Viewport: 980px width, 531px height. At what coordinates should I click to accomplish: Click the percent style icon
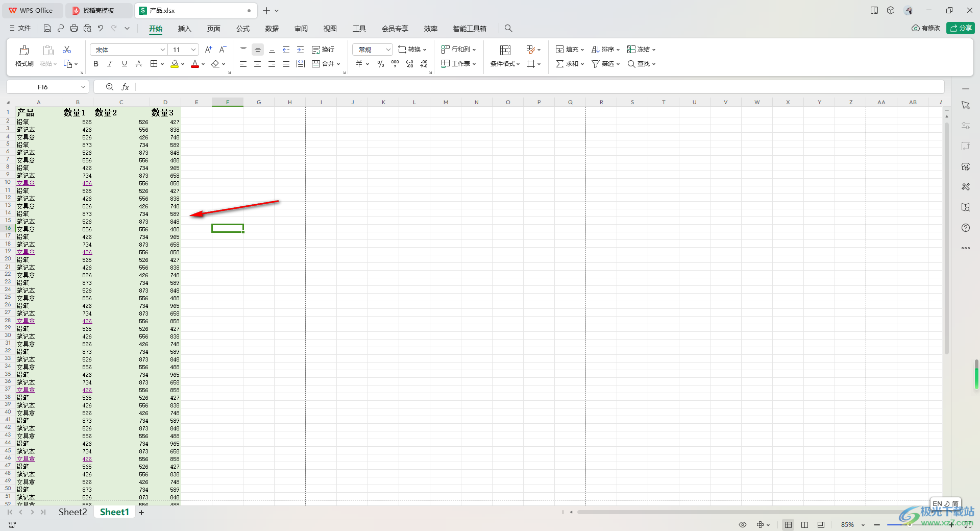(381, 64)
